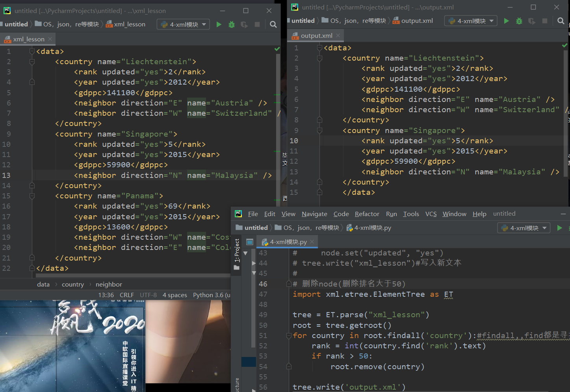Click PyCharm logo in output.xml title bar

[x=295, y=7]
